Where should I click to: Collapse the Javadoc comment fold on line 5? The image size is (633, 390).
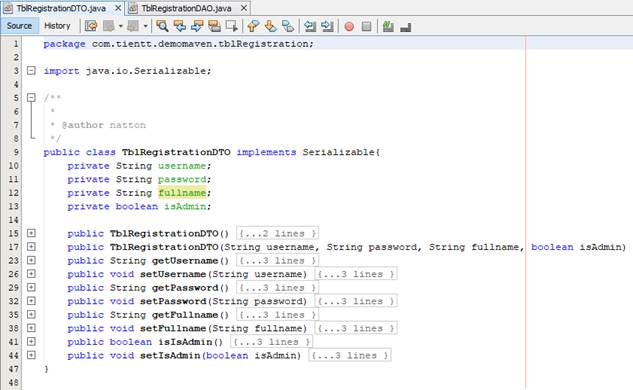[31, 98]
